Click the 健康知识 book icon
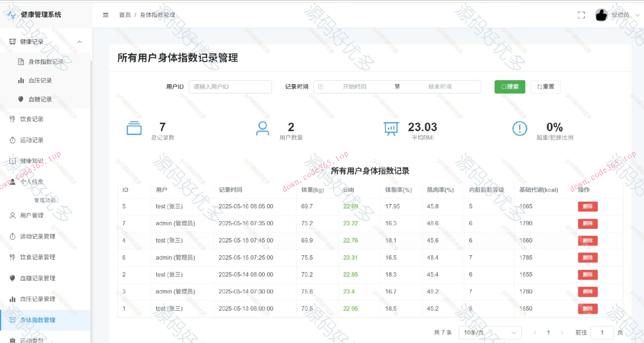 pos(12,161)
